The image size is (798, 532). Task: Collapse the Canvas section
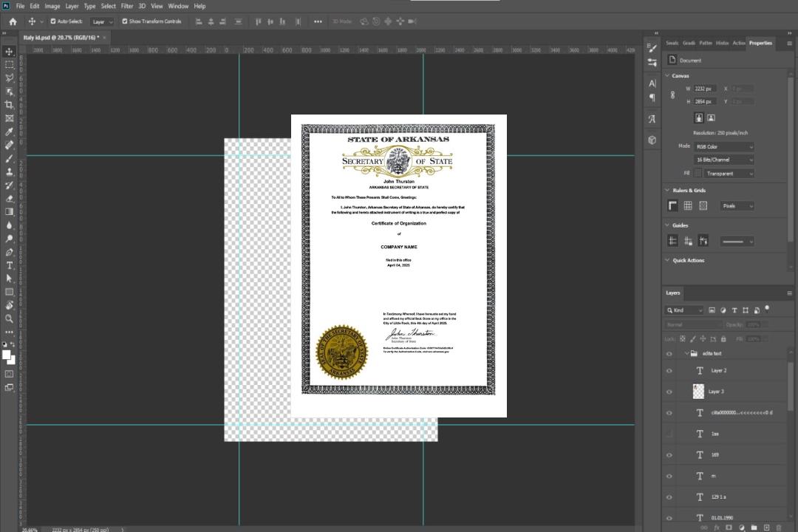click(x=667, y=75)
